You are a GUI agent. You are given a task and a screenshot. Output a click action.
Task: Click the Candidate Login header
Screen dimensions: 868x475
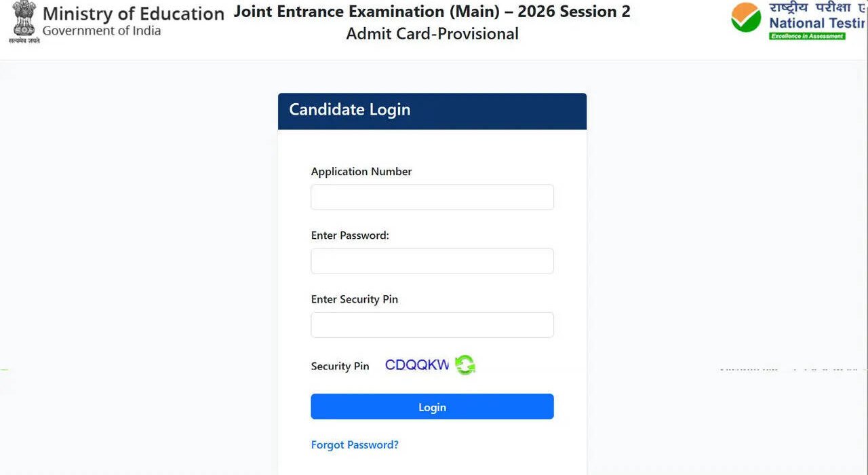click(350, 110)
